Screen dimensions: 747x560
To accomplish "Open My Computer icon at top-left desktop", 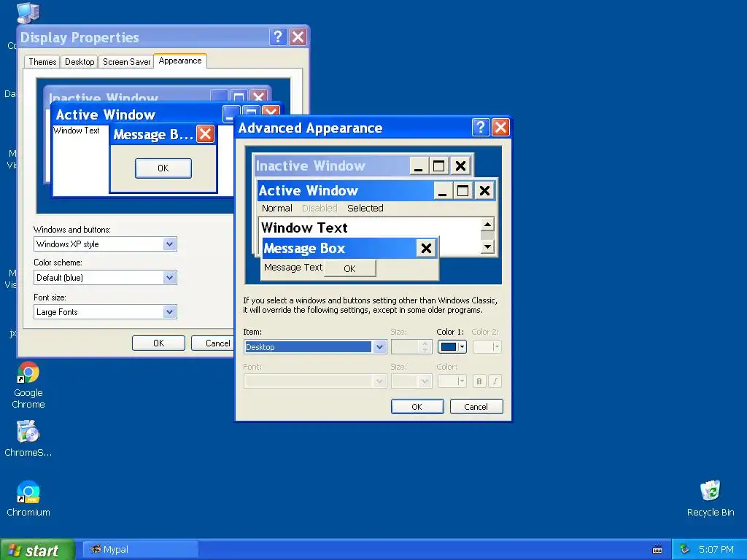I will click(28, 13).
